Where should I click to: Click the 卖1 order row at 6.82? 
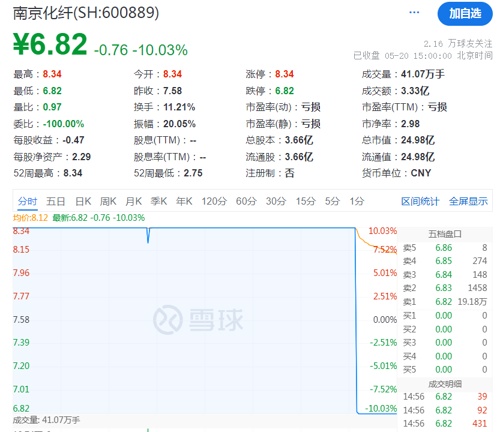coord(445,302)
